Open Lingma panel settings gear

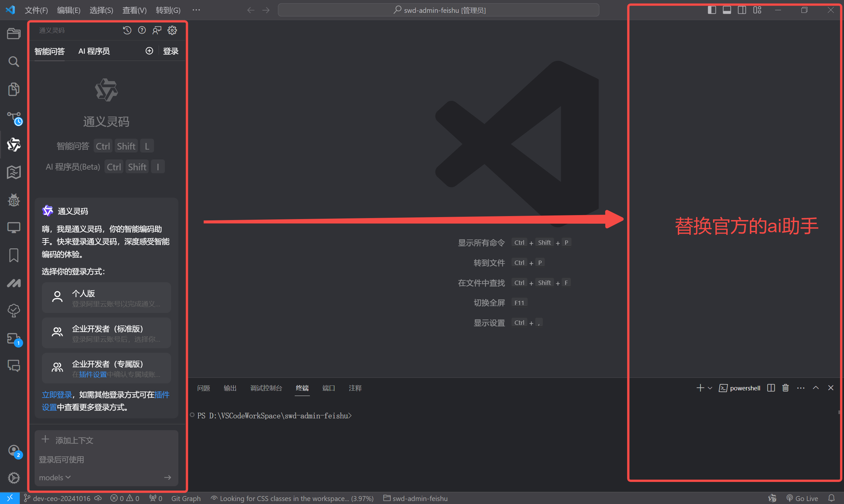click(172, 30)
